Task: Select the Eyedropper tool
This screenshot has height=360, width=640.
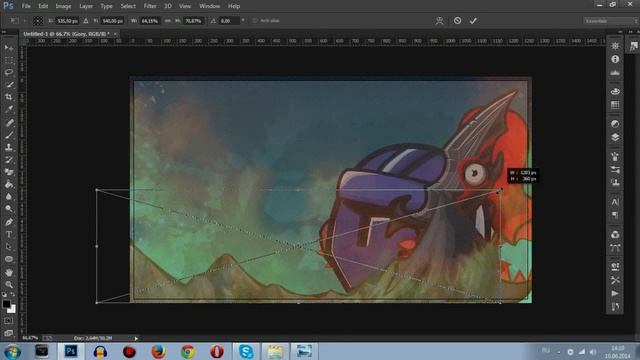Action: pyautogui.click(x=9, y=109)
